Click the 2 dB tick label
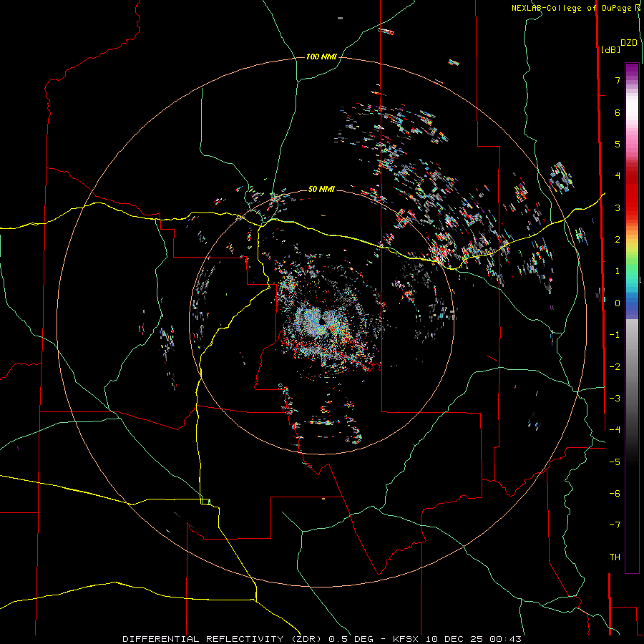The width and height of the screenshot is (644, 644). coord(618,240)
